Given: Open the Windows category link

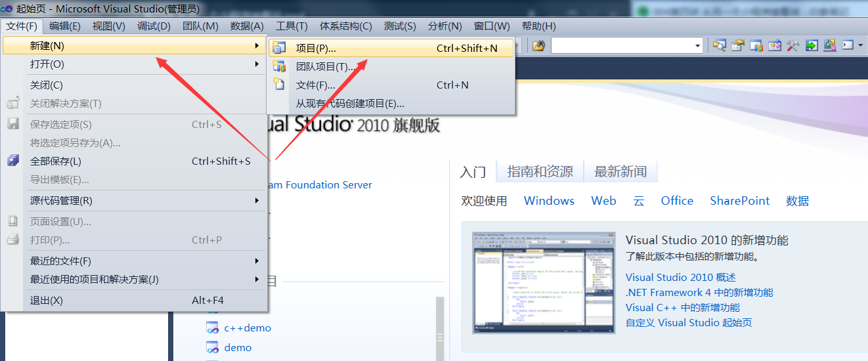Looking at the screenshot, I should coord(549,201).
